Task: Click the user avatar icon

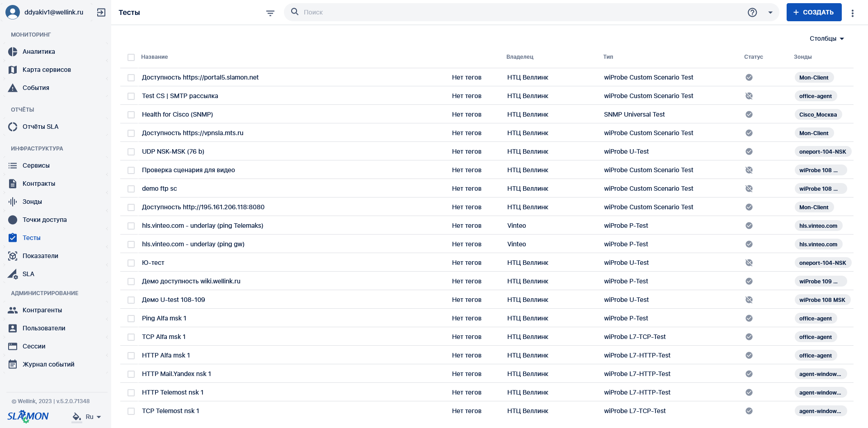Action: (13, 12)
